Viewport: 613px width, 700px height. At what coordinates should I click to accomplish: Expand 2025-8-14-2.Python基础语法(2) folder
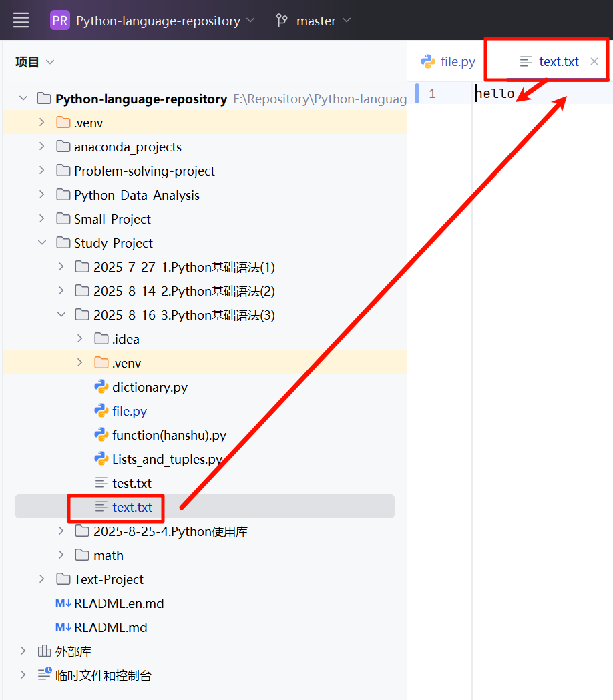pos(61,291)
